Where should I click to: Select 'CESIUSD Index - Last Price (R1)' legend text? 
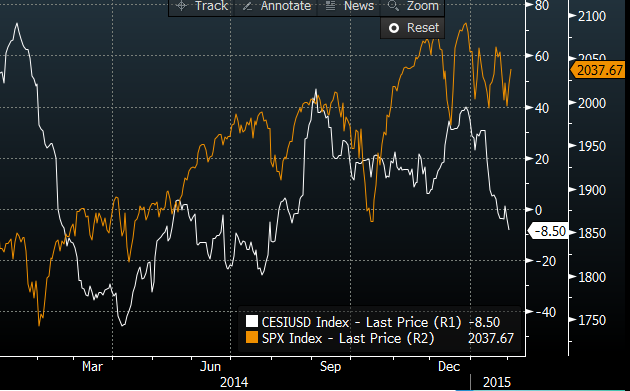362,322
